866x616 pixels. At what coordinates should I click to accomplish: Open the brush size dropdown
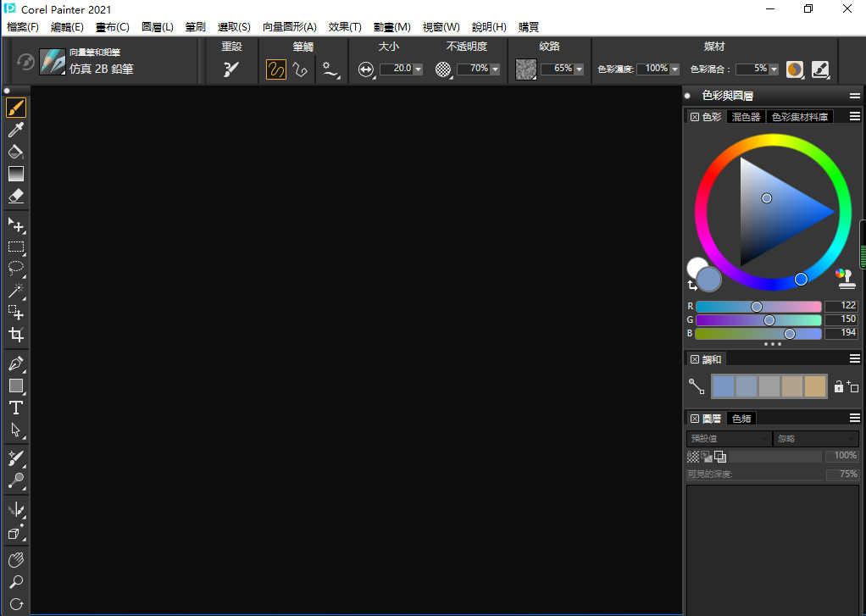pos(417,69)
